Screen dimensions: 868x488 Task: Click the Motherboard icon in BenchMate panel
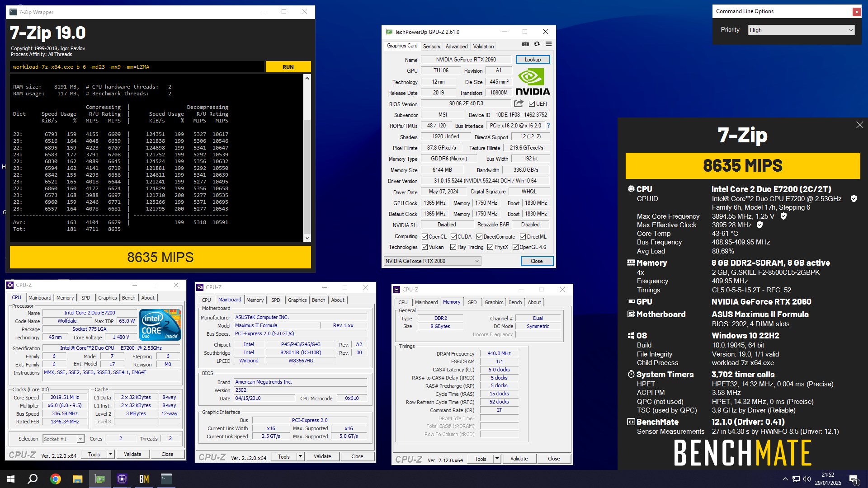[631, 314]
